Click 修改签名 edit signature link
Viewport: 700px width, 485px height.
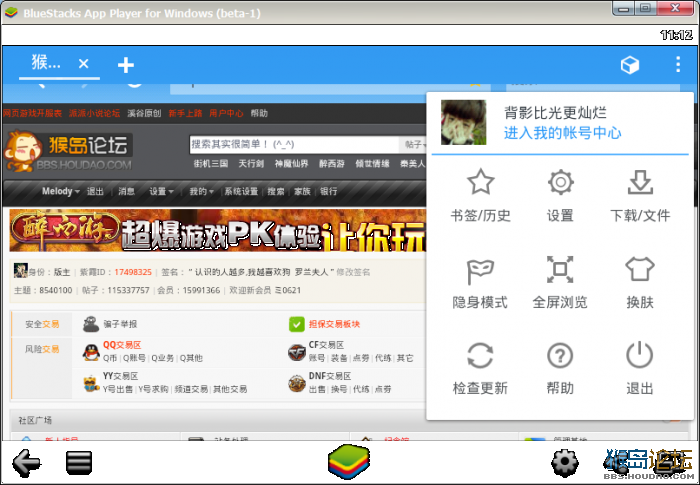[x=353, y=272]
